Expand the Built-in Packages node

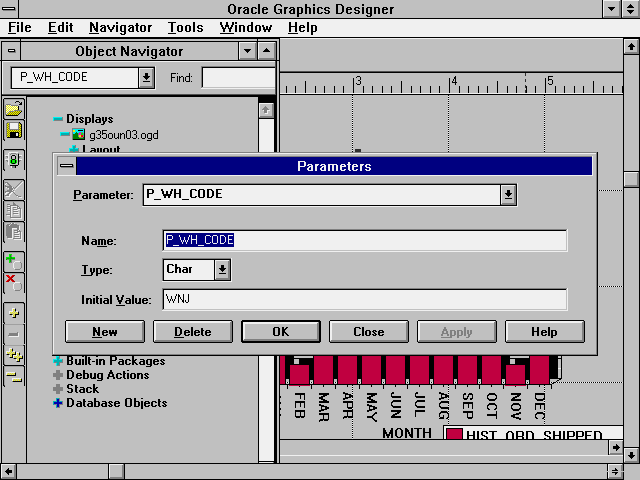pyautogui.click(x=58, y=361)
